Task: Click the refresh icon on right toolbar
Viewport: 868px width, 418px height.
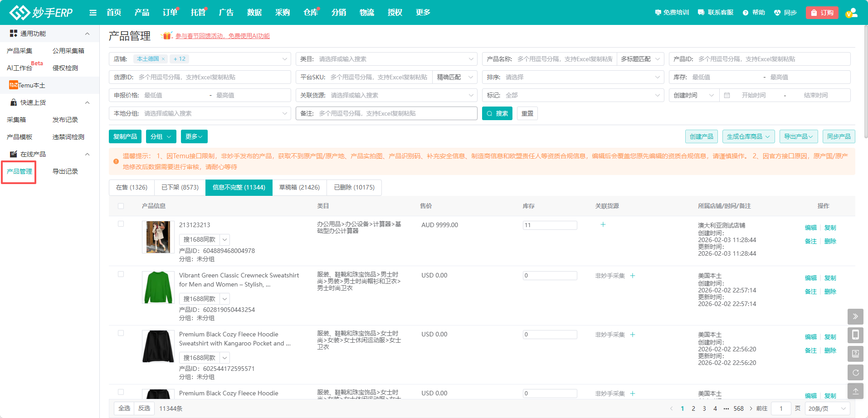Action: coord(855,373)
